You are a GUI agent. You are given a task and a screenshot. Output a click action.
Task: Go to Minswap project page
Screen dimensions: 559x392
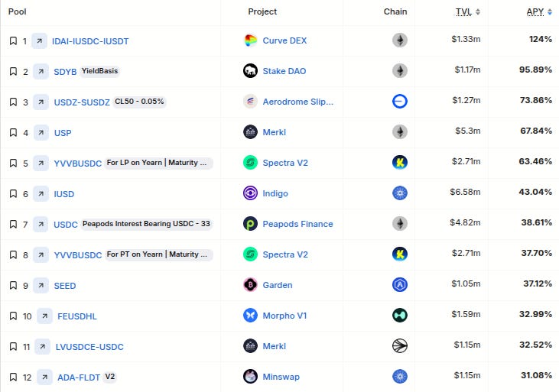tap(281, 377)
